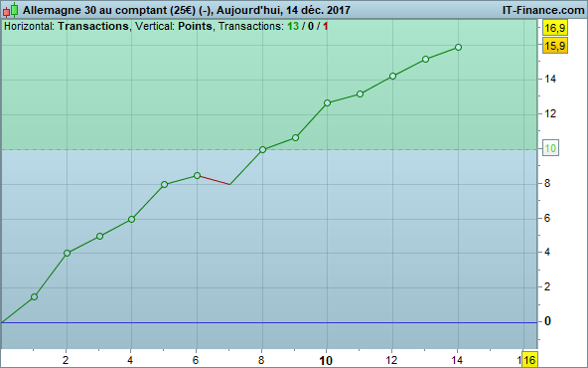Select the data point at transaction 3
Screen dimensions: 588x368
coord(99,236)
